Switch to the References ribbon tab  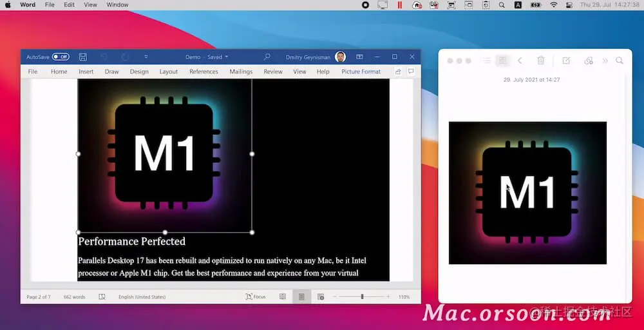pyautogui.click(x=204, y=72)
